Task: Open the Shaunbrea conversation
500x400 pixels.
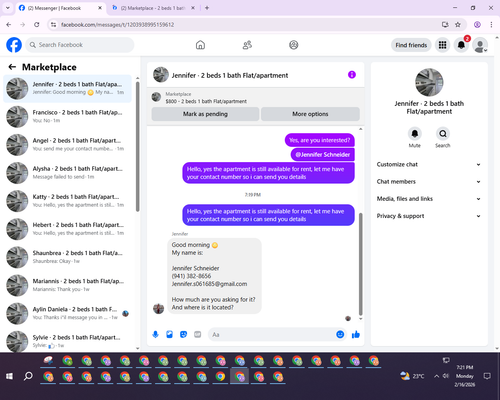Action: pyautogui.click(x=67, y=257)
